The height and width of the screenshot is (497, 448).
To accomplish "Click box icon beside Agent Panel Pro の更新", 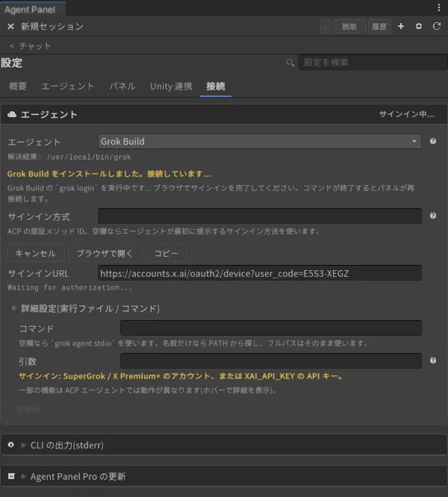I will [x=11, y=476].
